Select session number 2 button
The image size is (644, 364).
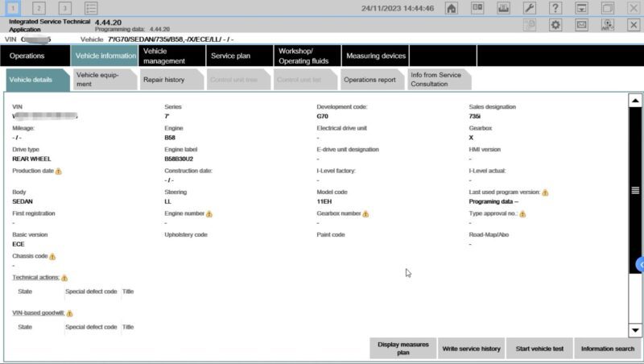pos(39,8)
